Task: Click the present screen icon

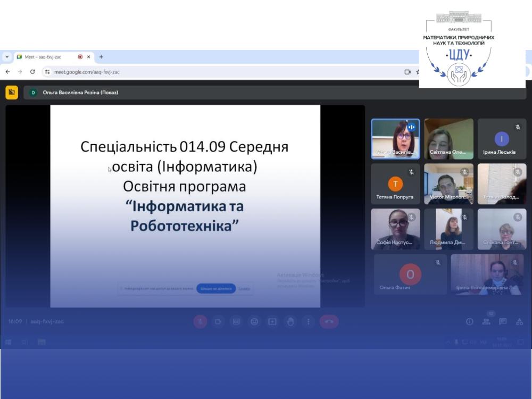Action: tap(272, 321)
